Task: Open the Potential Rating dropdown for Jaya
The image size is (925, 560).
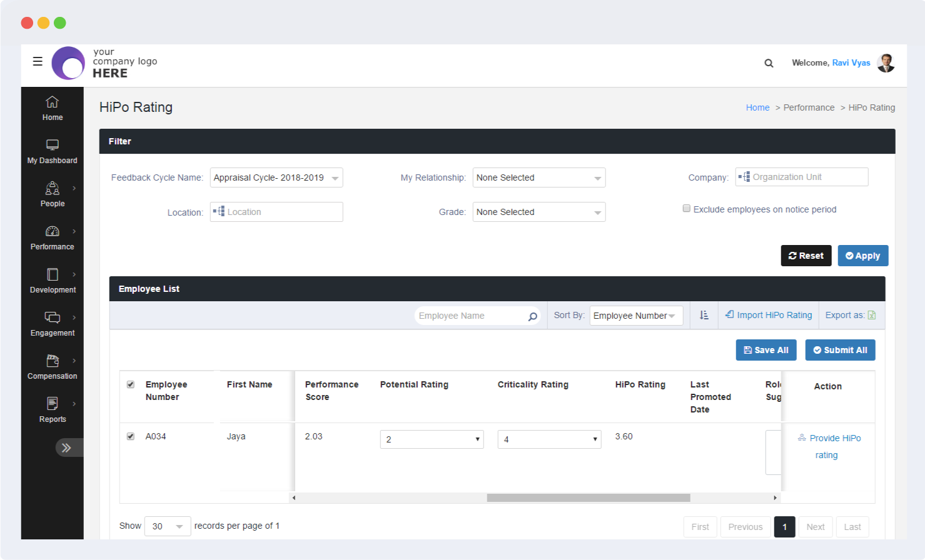Action: click(432, 439)
